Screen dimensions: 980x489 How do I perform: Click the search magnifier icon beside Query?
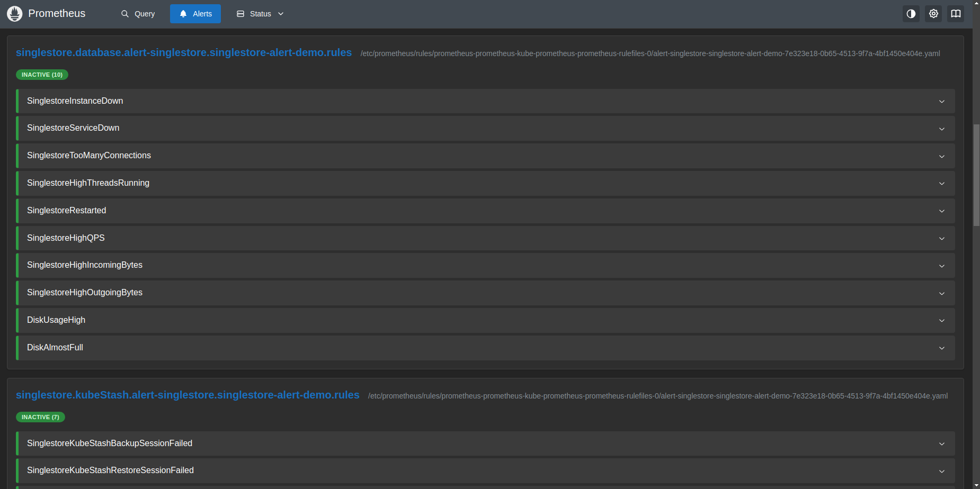click(125, 14)
